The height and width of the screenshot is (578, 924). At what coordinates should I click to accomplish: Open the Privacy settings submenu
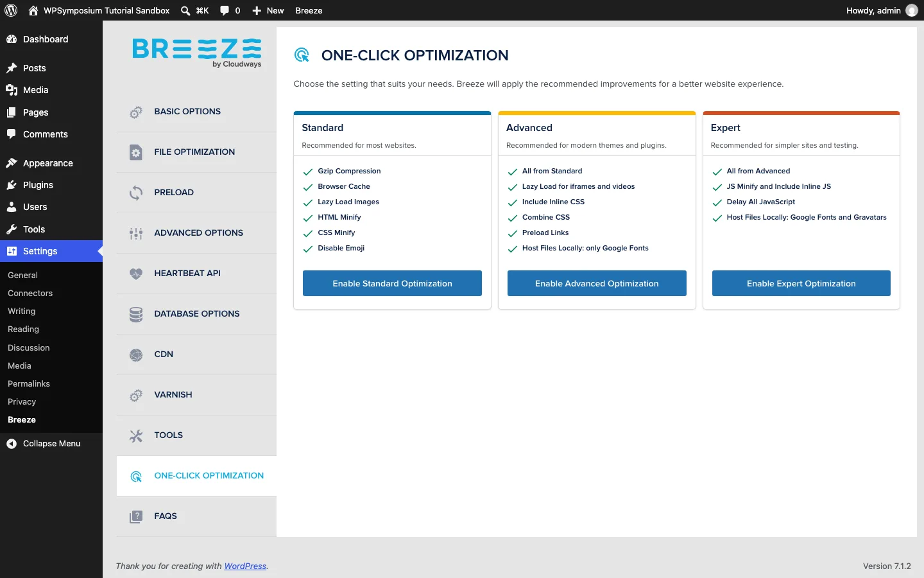(22, 402)
